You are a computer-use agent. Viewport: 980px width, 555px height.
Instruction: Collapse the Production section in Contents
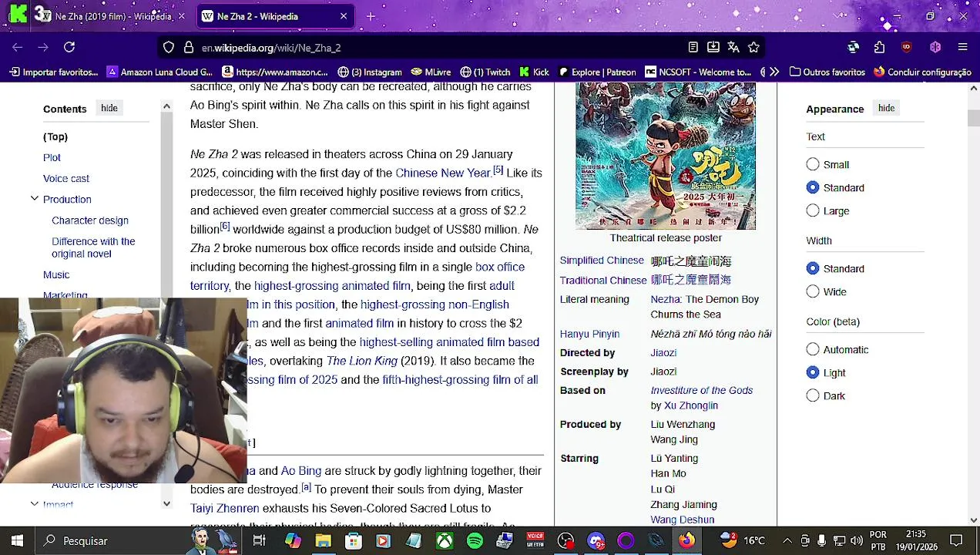[x=35, y=199]
